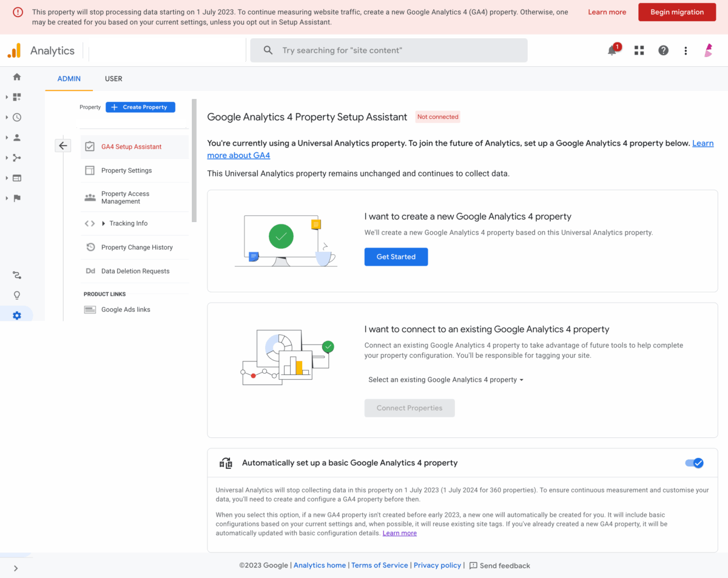The image size is (728, 578).
Task: Open Realtime reports via the clock icon
Action: tap(16, 117)
